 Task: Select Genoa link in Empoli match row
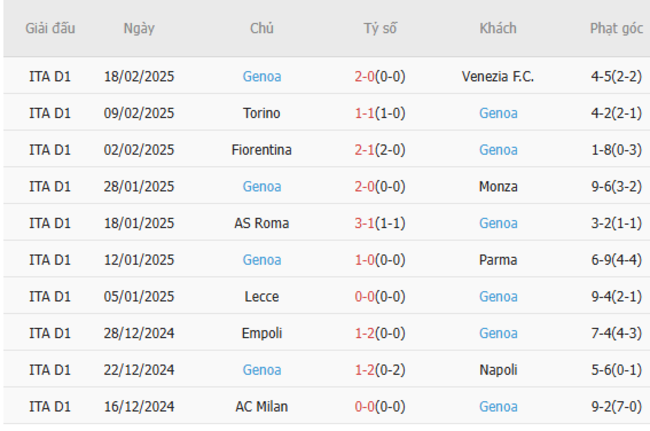click(x=498, y=333)
